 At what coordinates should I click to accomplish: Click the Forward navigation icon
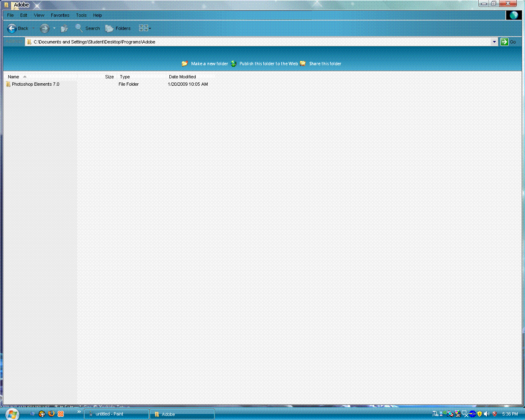point(44,28)
